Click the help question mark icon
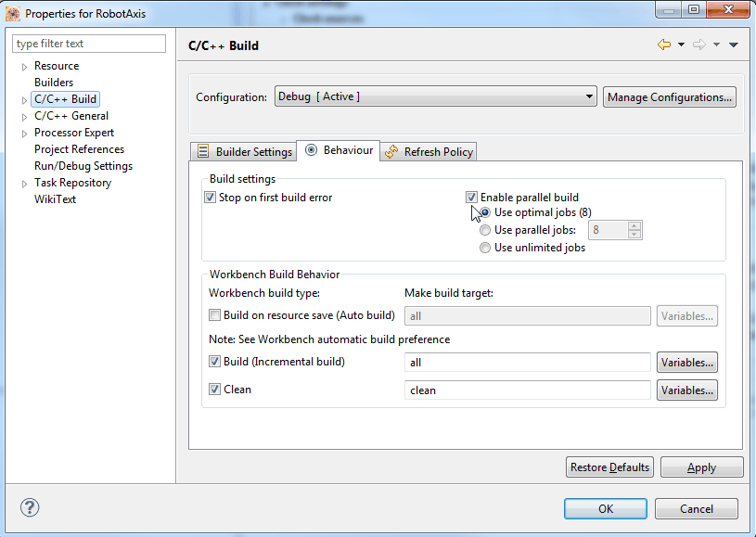Viewport: 756px width, 537px height. (30, 507)
